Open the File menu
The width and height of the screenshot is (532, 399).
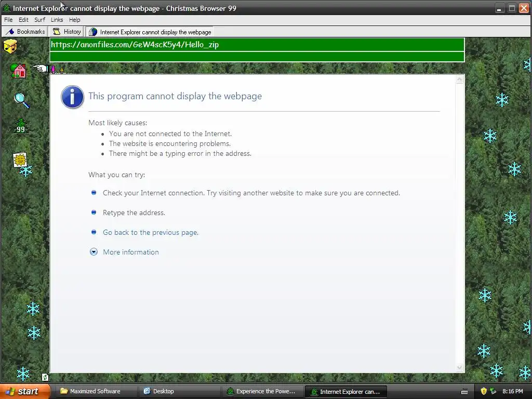click(x=8, y=20)
